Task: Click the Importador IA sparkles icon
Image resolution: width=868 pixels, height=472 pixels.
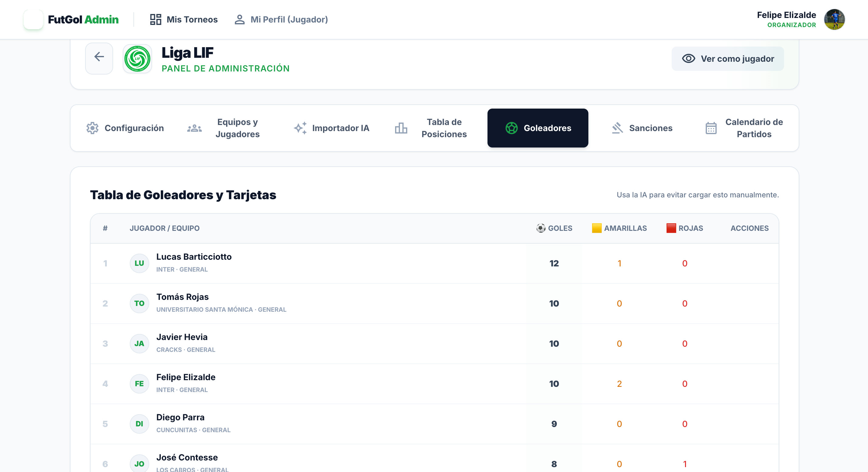Action: (x=300, y=128)
